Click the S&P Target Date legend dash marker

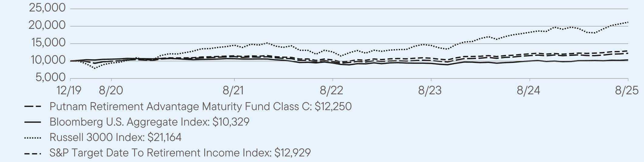click(33, 153)
